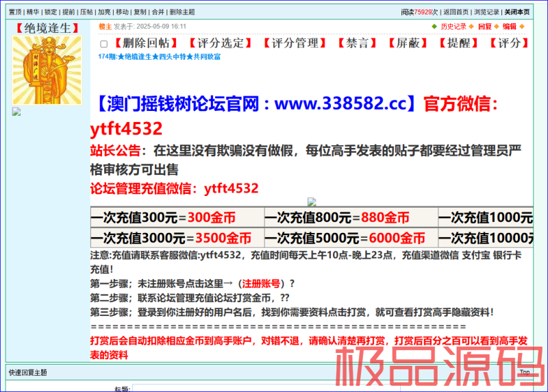
Task: Click the 楼主 poster label
Action: point(105,27)
